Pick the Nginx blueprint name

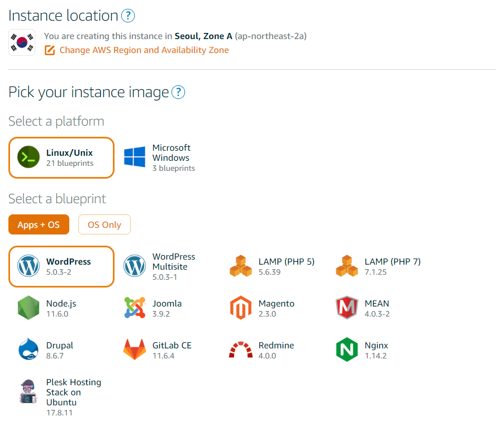pyautogui.click(x=377, y=346)
